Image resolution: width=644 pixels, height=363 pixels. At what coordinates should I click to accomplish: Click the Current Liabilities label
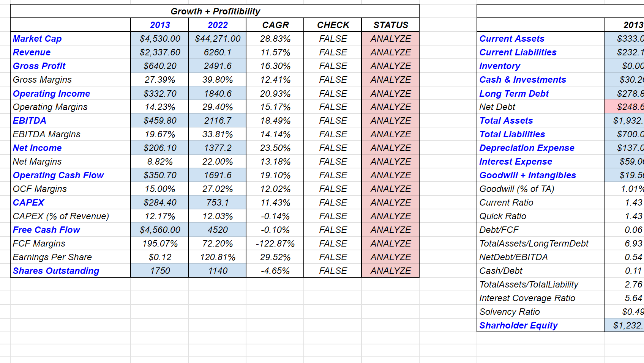pos(518,52)
